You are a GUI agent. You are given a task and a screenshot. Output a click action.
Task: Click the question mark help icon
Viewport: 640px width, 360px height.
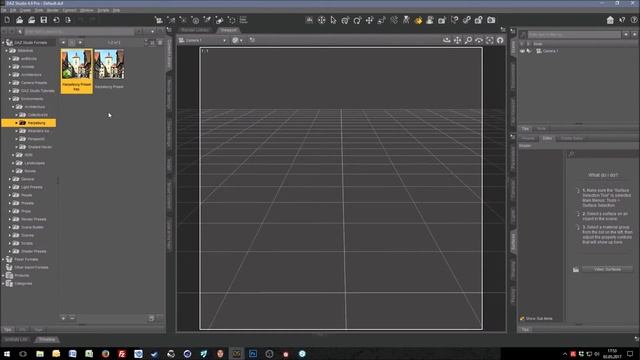click(x=634, y=20)
